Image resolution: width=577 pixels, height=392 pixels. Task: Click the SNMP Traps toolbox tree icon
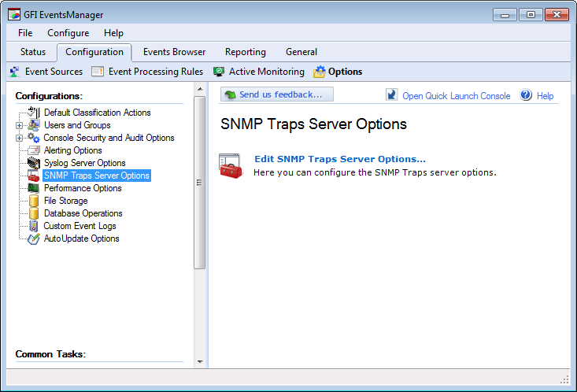click(34, 176)
